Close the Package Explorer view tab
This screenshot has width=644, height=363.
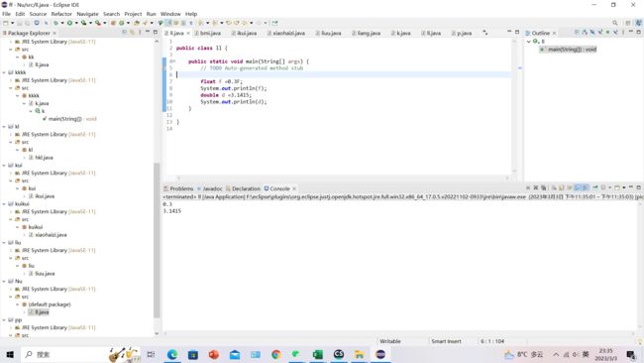coord(54,33)
